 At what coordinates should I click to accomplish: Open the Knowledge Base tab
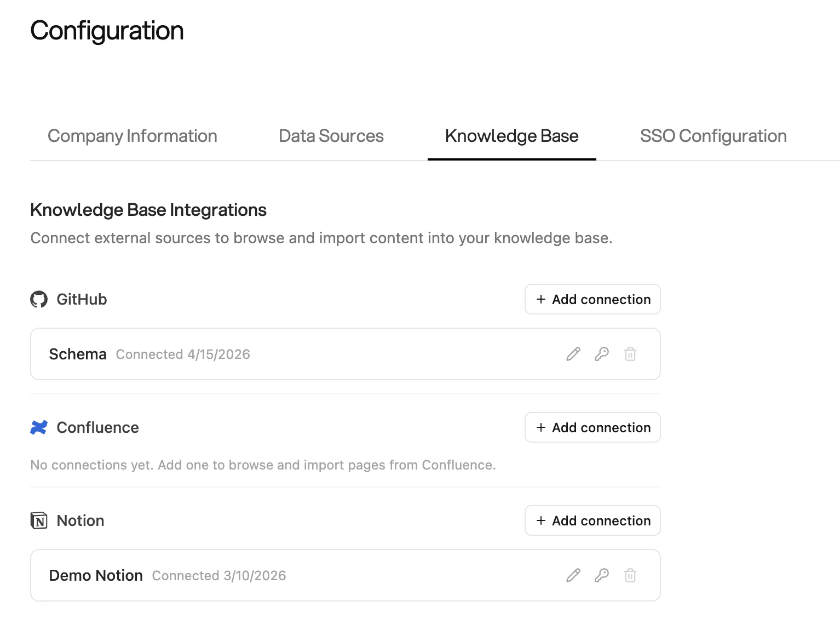pyautogui.click(x=511, y=136)
